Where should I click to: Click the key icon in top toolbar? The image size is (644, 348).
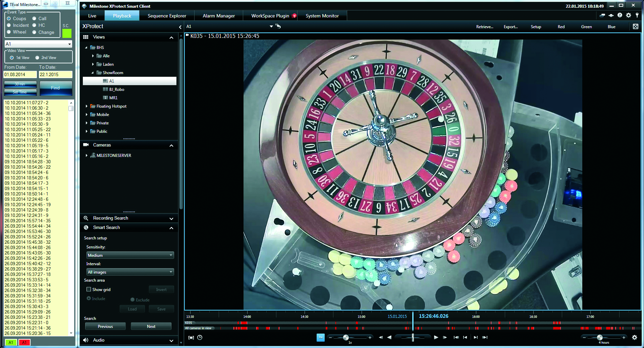(x=637, y=15)
